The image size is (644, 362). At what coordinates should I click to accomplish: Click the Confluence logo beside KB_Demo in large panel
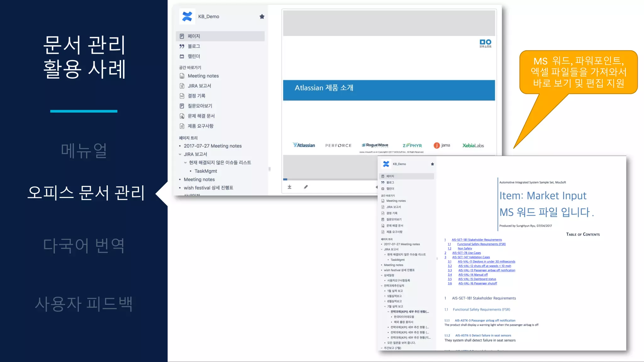coord(187,16)
